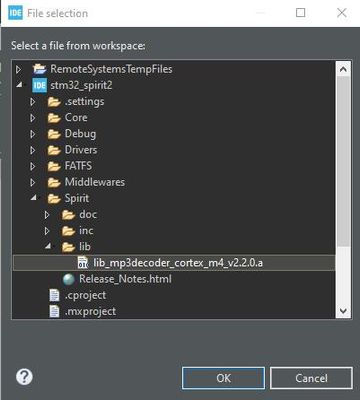Select the Core folder entry
Viewport: 360px width, 400px height.
[76, 117]
